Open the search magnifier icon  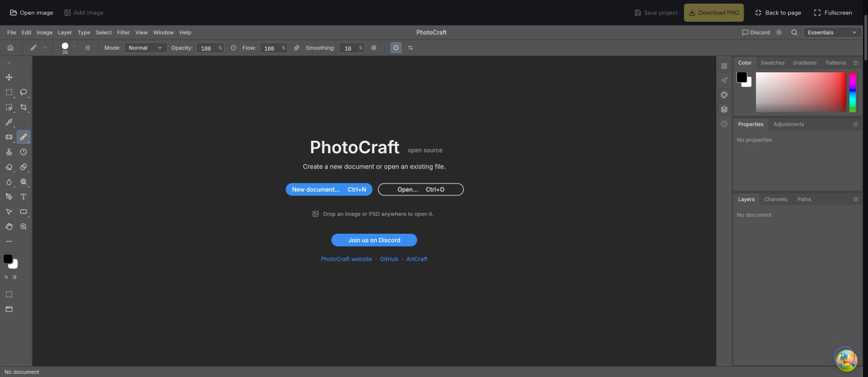coord(794,32)
